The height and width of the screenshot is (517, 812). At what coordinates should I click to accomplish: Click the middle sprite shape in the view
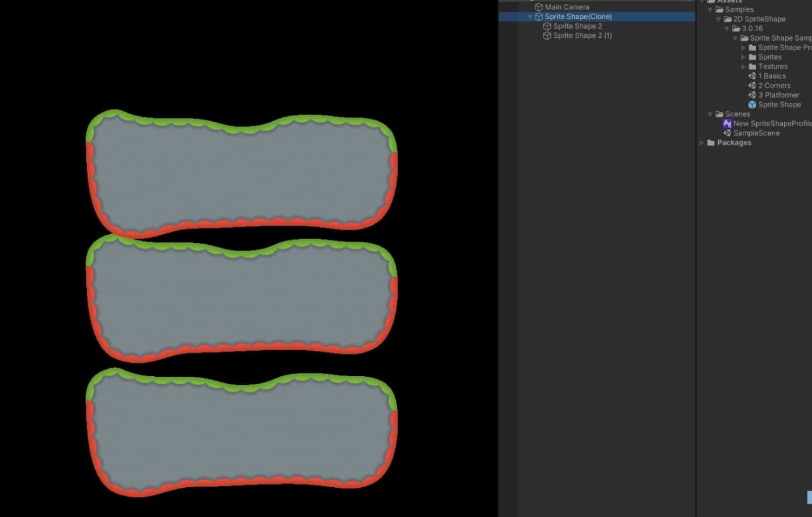(x=242, y=299)
